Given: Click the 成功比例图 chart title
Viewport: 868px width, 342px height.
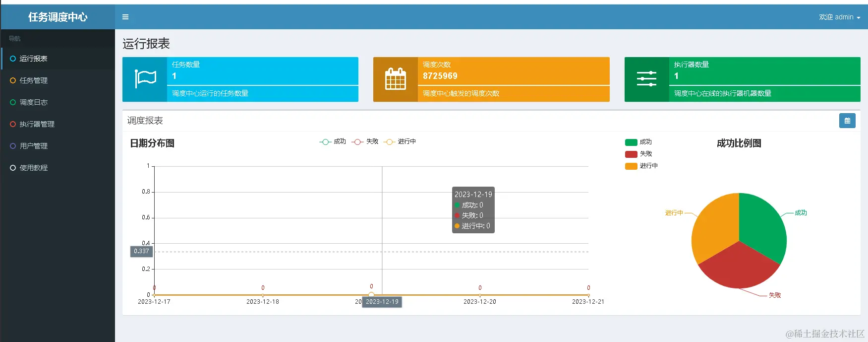Looking at the screenshot, I should coord(739,143).
